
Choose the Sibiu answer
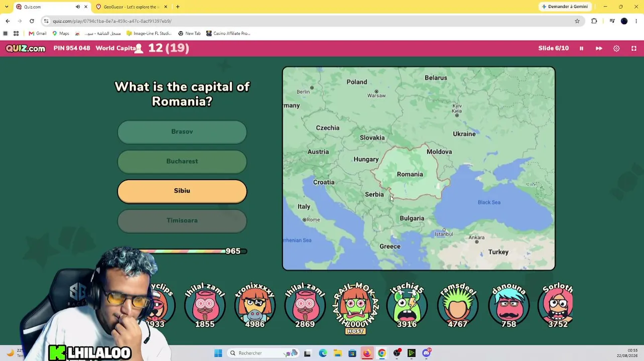(x=182, y=191)
